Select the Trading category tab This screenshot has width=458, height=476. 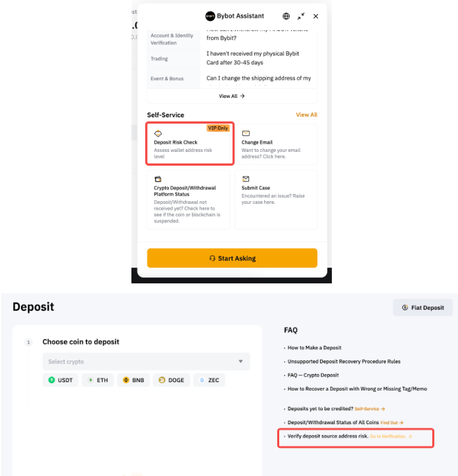point(160,59)
